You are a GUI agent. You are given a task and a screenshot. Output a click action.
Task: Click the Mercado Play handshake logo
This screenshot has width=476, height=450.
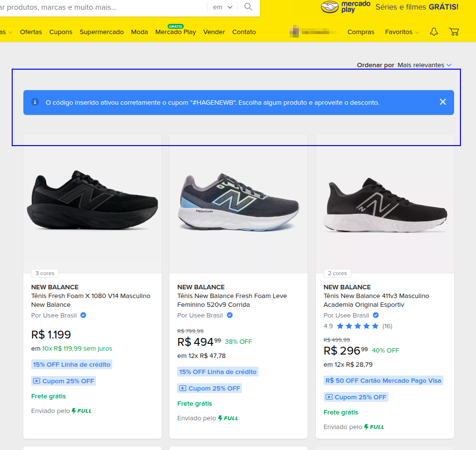tap(330, 7)
